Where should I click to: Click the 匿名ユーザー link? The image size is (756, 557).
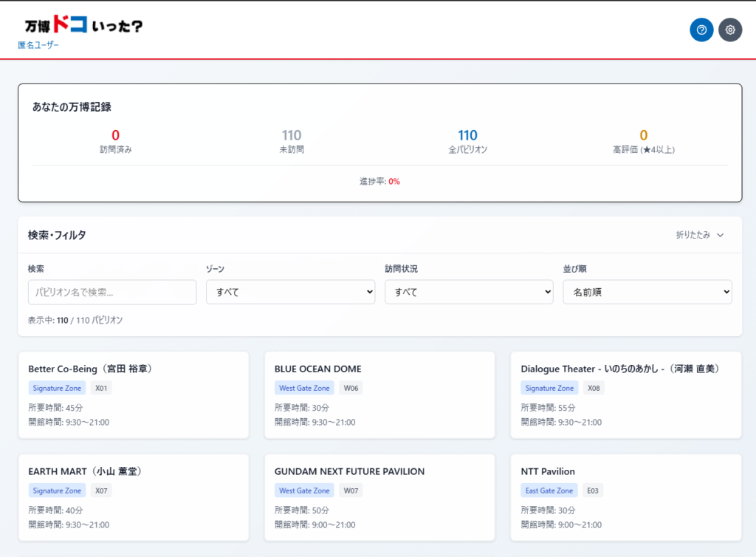tap(38, 45)
